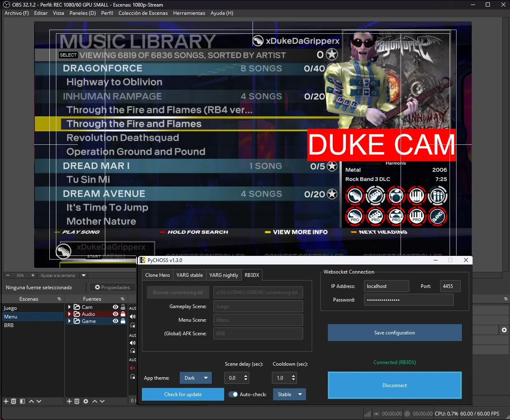This screenshot has width=510, height=420.
Task: Expand the Cam source group
Action: click(x=70, y=307)
